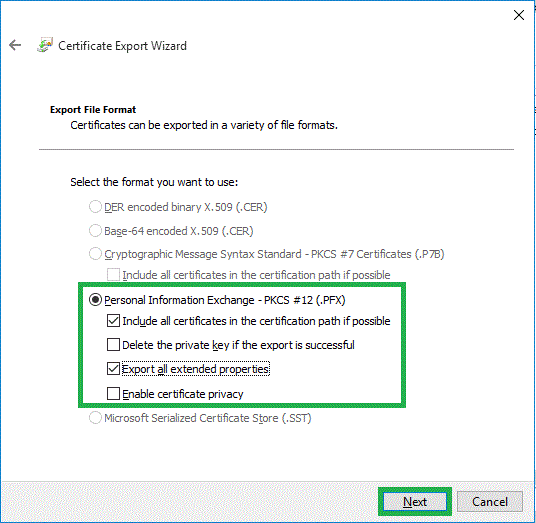Viewport: 536px width, 523px height.
Task: Click 'Certificates can be exported' description text
Action: pos(204,125)
